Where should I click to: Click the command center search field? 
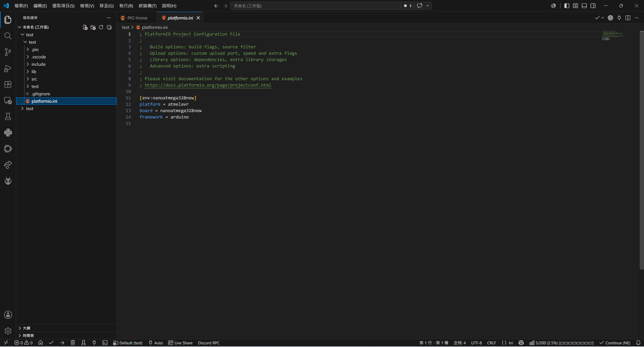(315, 6)
